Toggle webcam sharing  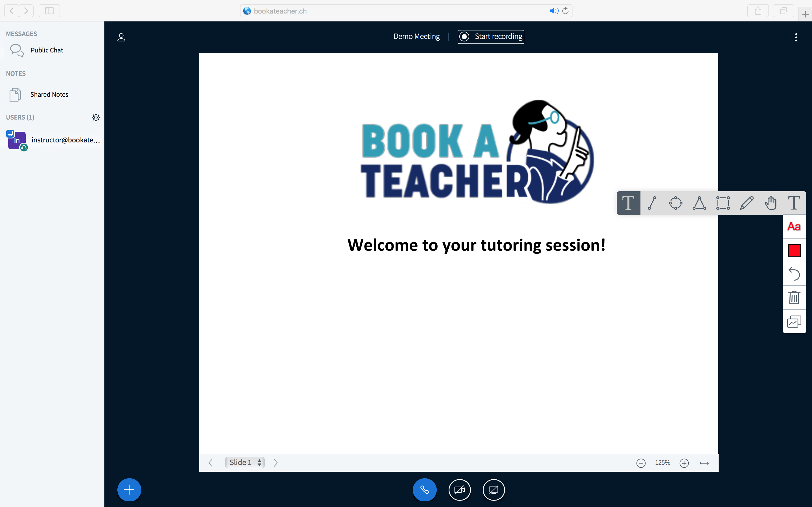coord(460,490)
